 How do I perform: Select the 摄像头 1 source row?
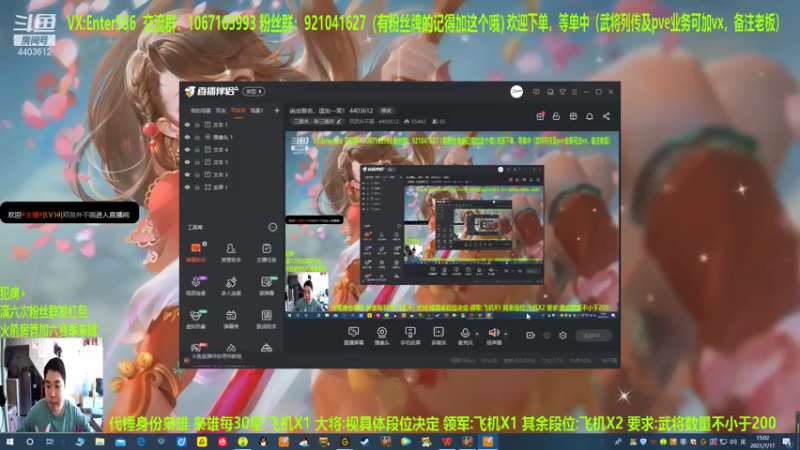click(231, 137)
